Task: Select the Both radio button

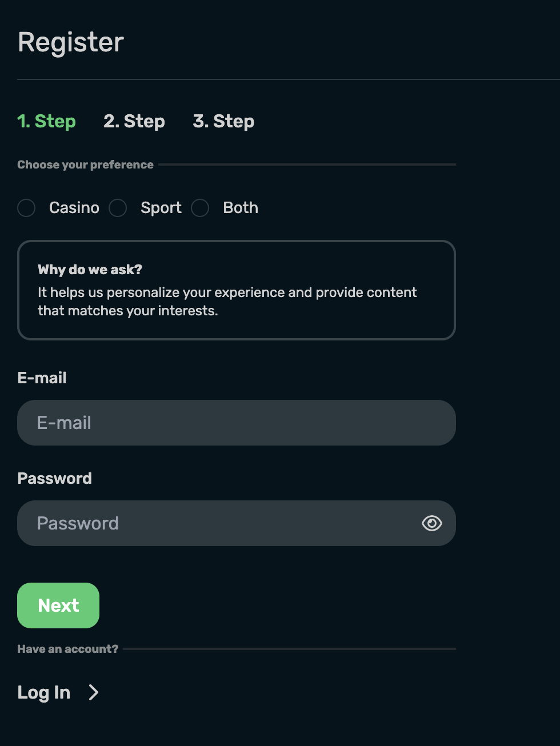Action: point(200,208)
